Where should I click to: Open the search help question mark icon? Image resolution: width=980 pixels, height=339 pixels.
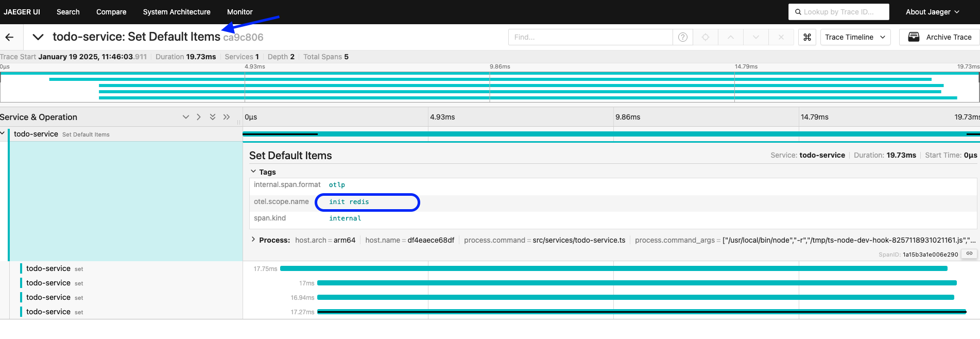(x=682, y=37)
